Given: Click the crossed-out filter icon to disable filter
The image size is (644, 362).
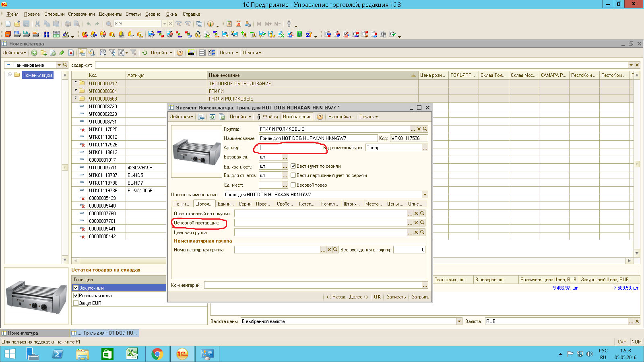Looking at the screenshot, I should pyautogui.click(x=134, y=53).
